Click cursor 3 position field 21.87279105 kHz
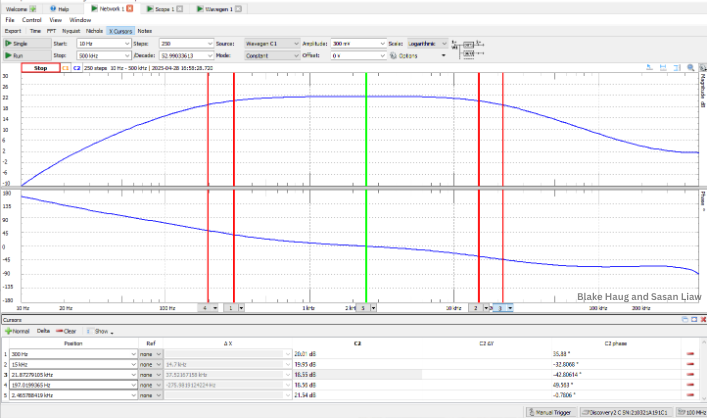 pyautogui.click(x=73, y=375)
